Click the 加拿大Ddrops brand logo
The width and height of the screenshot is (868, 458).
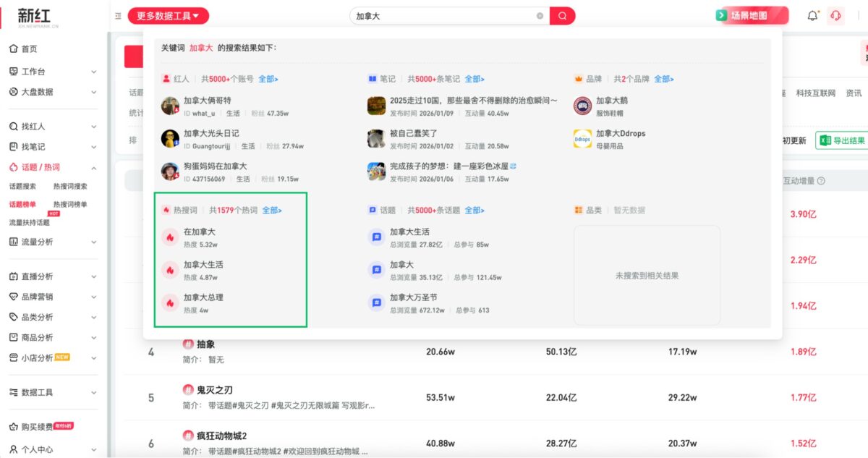[x=582, y=138]
